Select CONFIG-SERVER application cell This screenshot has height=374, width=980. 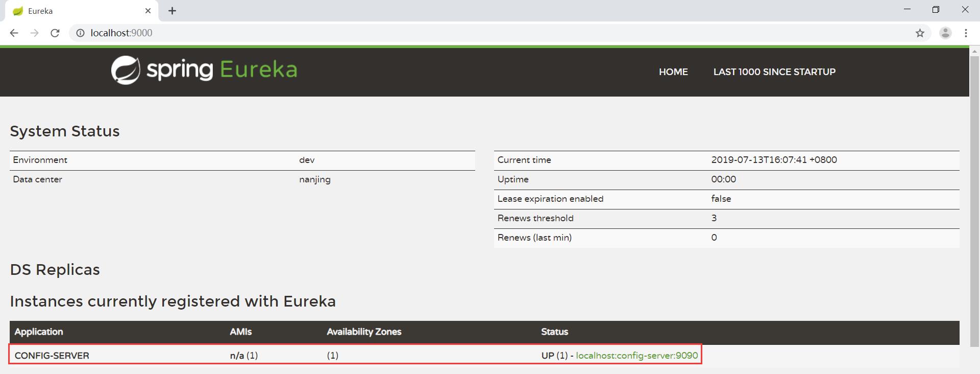(52, 356)
